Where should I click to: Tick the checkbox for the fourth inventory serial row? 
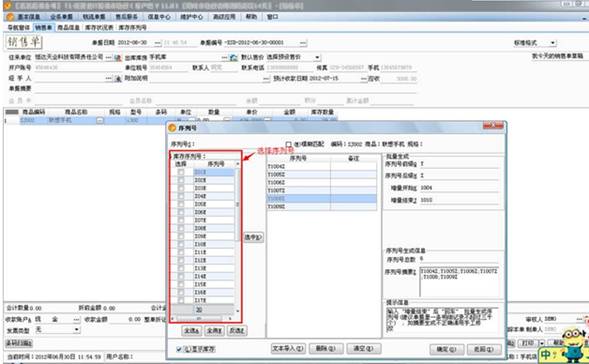[181, 196]
